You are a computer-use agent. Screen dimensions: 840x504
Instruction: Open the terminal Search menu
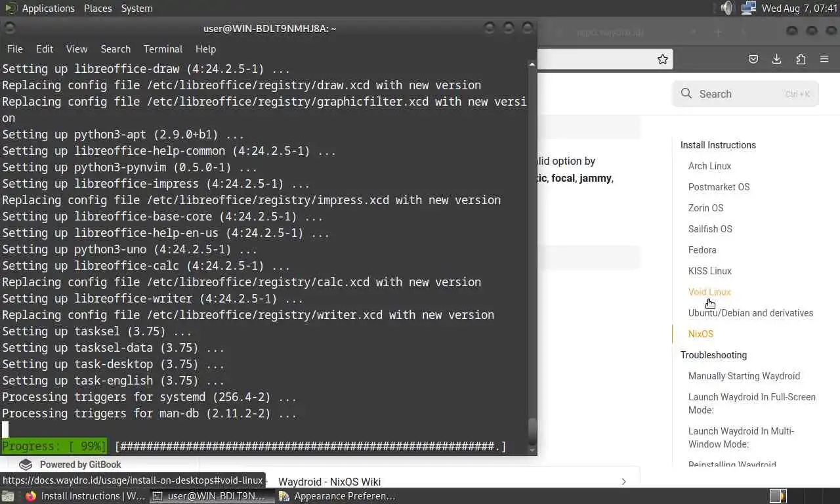(115, 49)
